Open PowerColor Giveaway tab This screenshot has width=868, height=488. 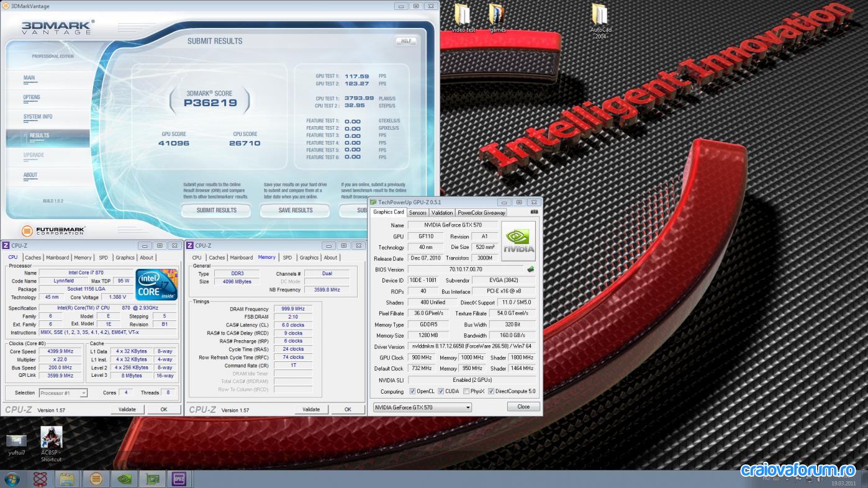tap(482, 212)
